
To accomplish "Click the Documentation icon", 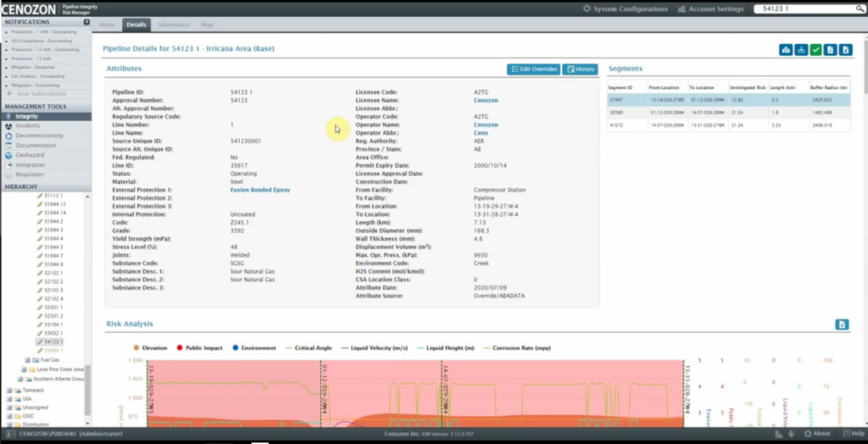I will pyautogui.click(x=8, y=146).
